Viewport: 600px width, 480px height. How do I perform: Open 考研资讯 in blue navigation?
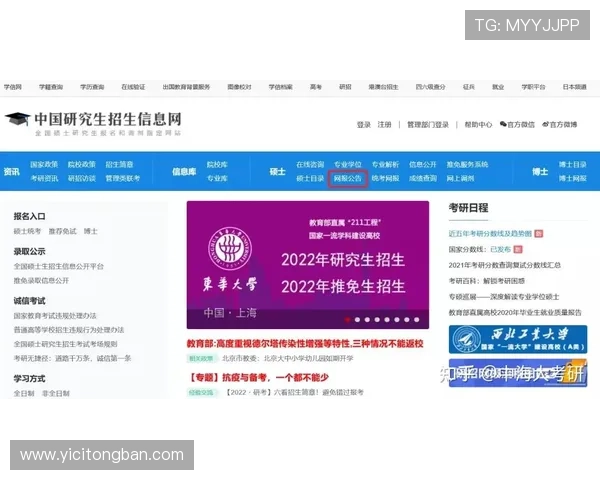44,178
